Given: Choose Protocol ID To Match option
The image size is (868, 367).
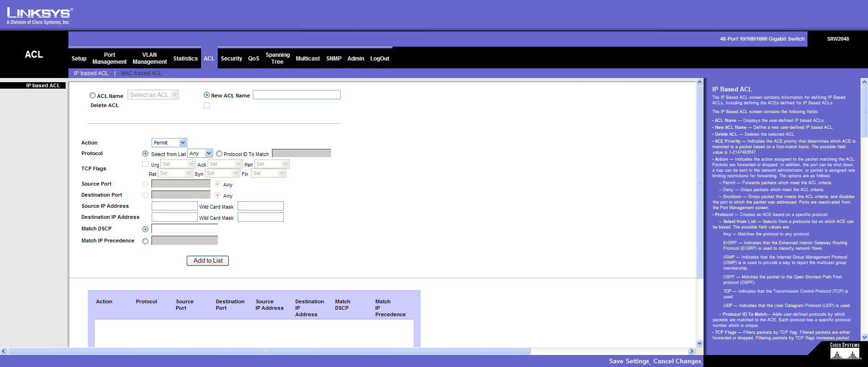Looking at the screenshot, I should (x=219, y=154).
